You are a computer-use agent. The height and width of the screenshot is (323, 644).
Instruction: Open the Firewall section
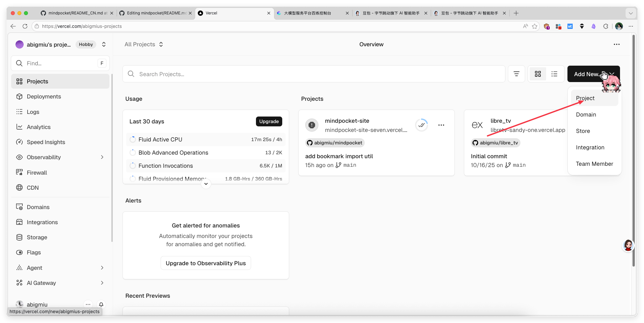37,173
